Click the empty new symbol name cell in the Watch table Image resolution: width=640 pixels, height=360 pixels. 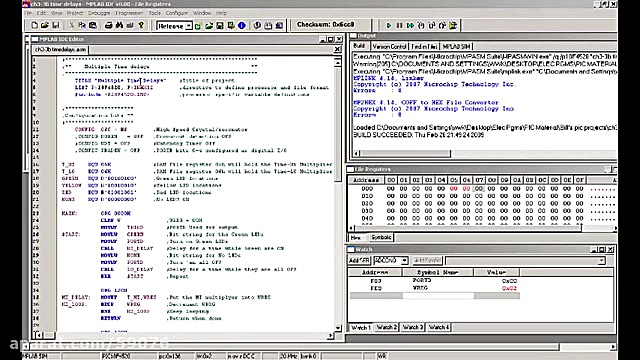tap(438, 296)
